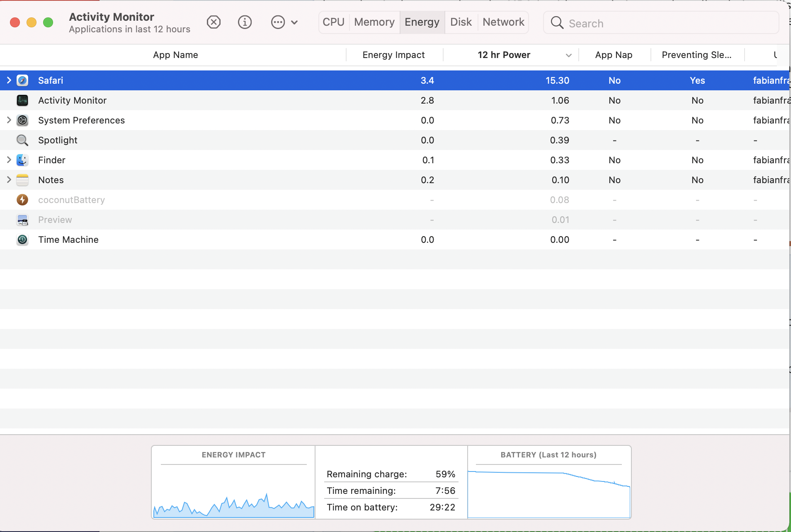Expand the Safari process row
Screen dimensions: 791x532
point(9,80)
